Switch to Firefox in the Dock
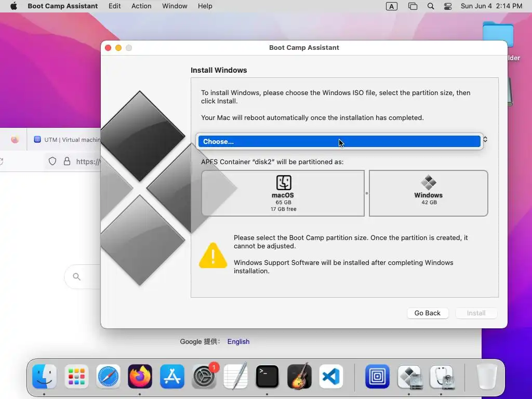532x399 pixels. (140, 376)
